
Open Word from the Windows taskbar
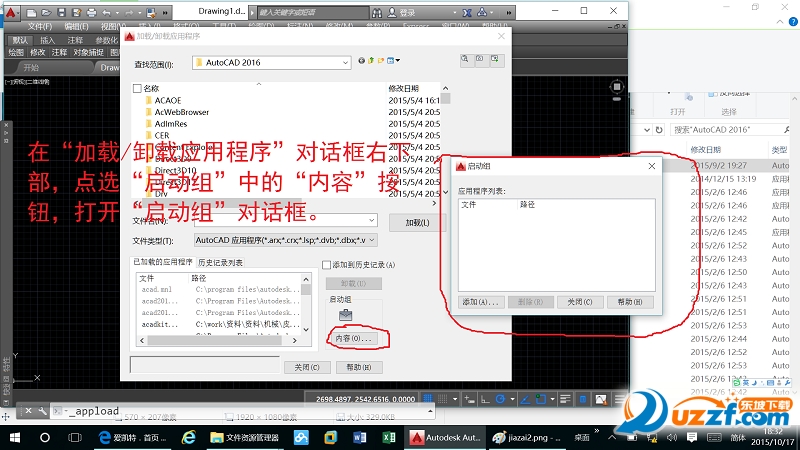(359, 437)
